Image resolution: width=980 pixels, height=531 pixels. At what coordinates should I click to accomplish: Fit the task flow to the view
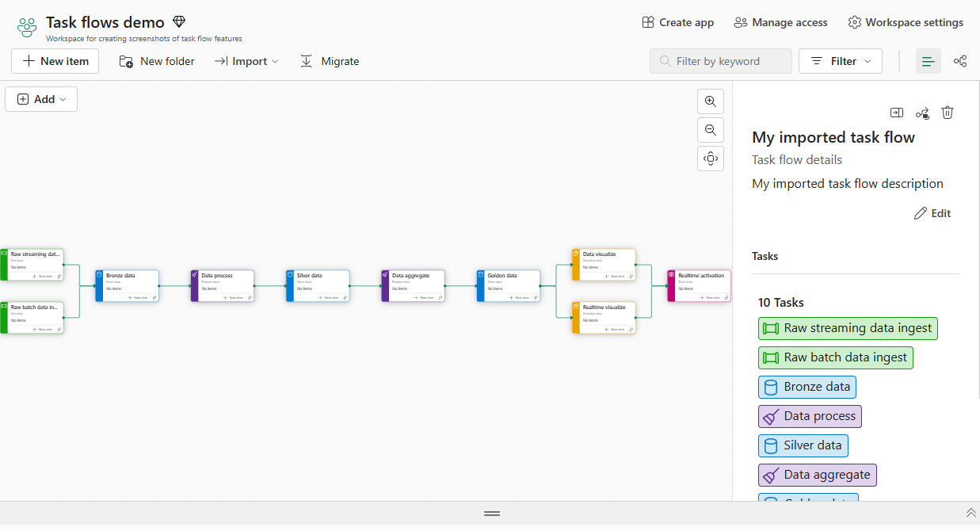click(x=710, y=158)
